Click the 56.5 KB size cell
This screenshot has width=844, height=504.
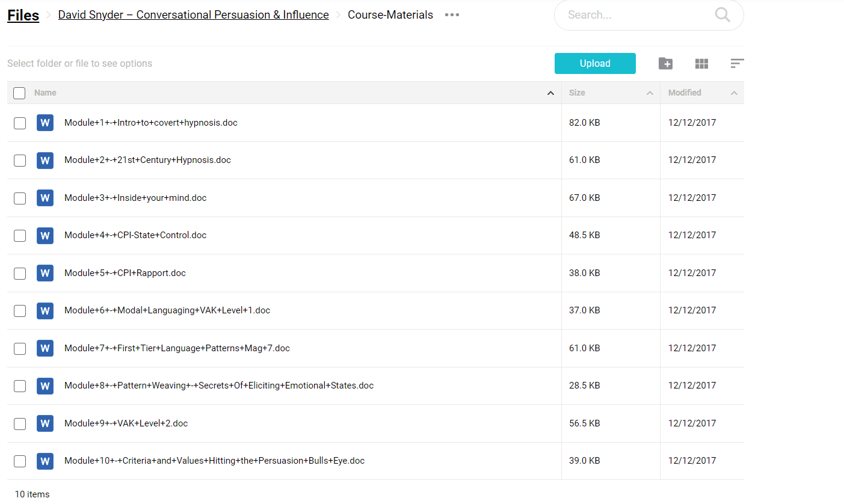(x=584, y=423)
